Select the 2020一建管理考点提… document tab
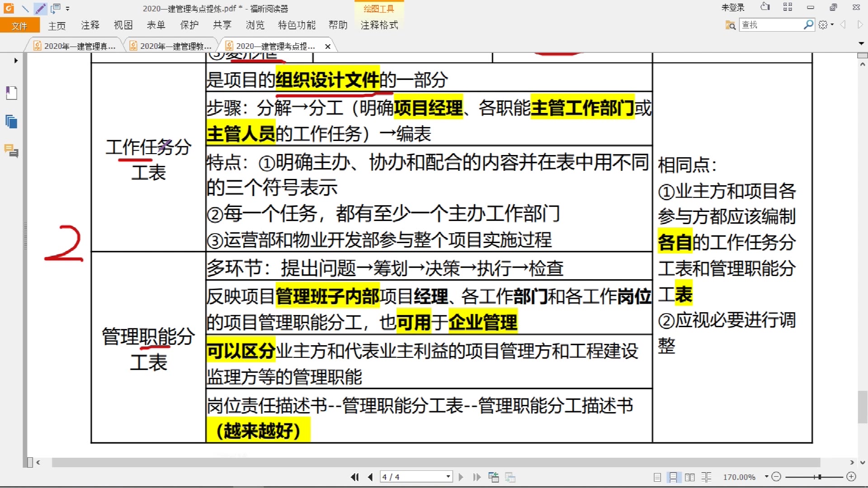The image size is (868, 488). (x=276, y=46)
